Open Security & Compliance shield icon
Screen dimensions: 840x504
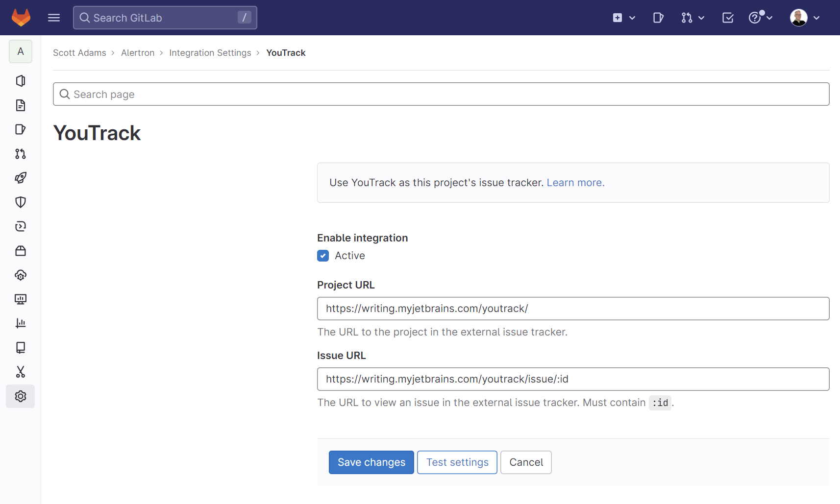pos(21,202)
